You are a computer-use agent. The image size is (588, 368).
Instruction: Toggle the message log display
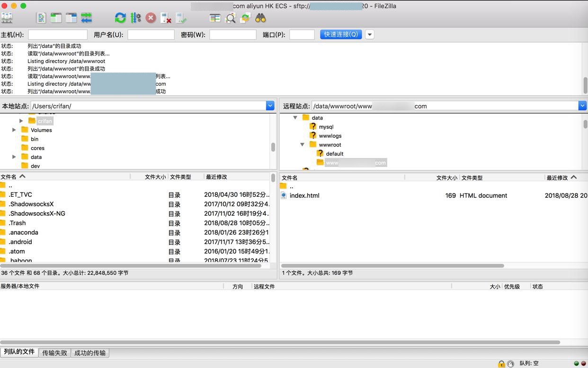41,18
